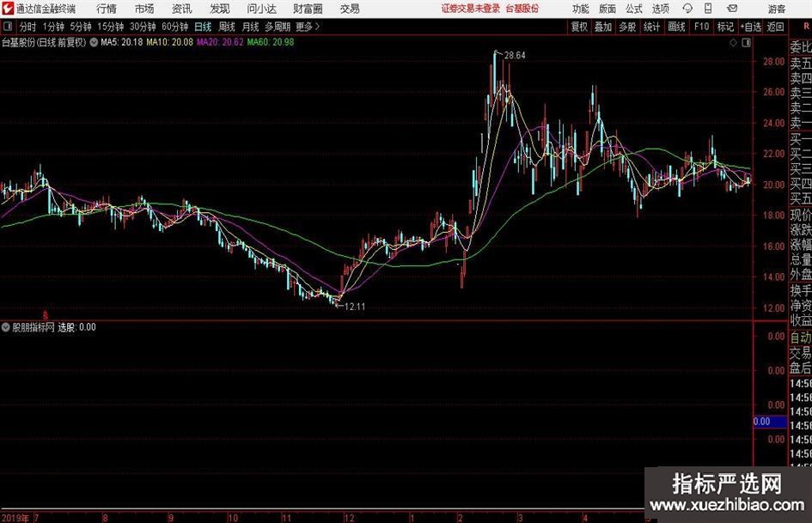Click the 游客 guest account label
The image size is (812, 523).
(x=776, y=9)
